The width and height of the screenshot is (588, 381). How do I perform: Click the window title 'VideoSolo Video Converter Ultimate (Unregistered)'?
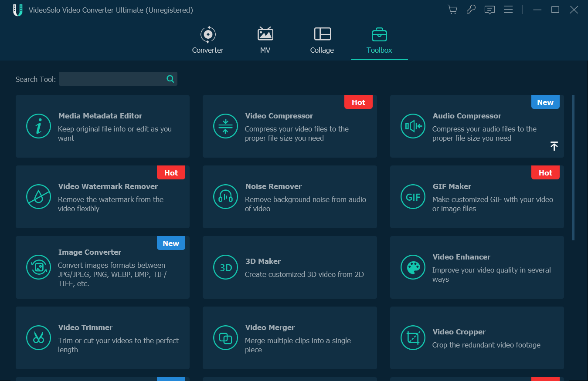pos(111,10)
